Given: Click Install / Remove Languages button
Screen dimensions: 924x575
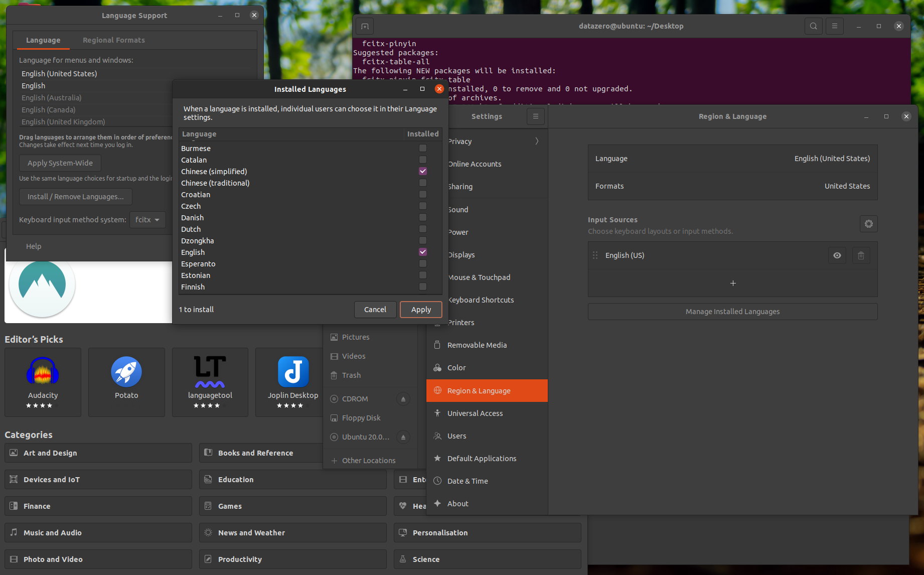Looking at the screenshot, I should point(76,197).
